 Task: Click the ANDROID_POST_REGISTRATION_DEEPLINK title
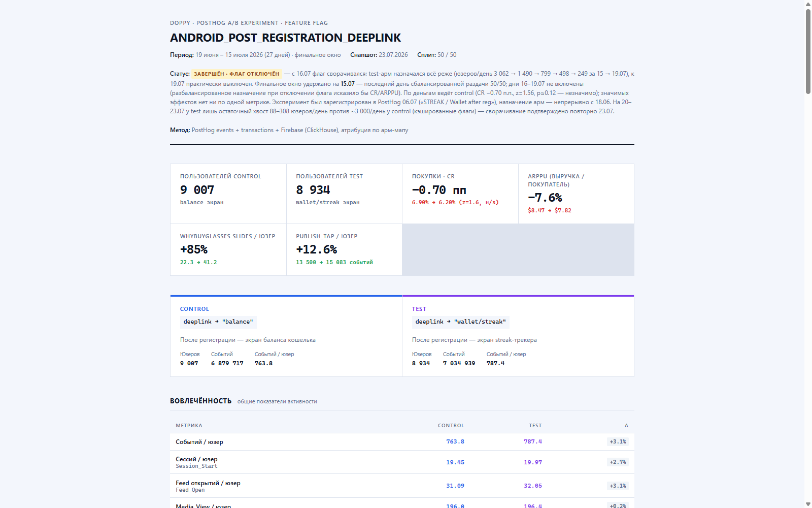[x=285, y=38]
